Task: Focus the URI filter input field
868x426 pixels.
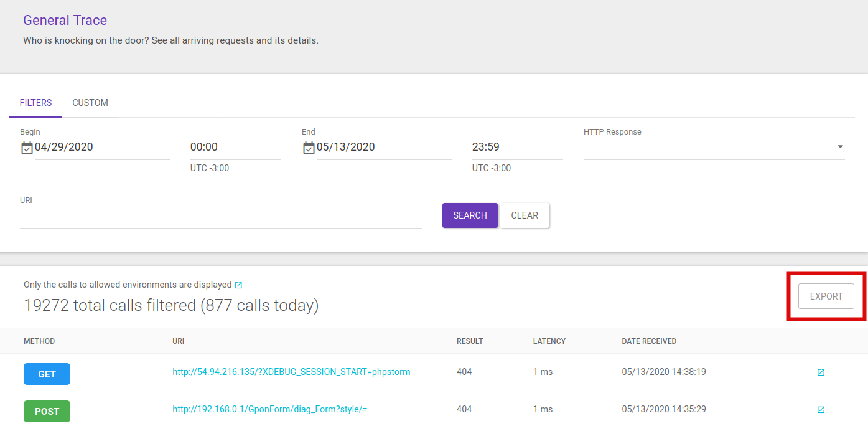Action: click(x=220, y=219)
